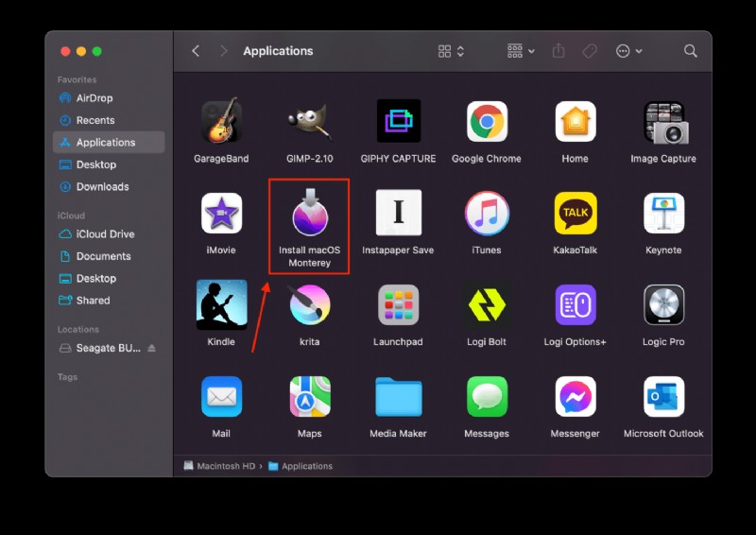Launch Google Chrome from Applications
Screen dimensions: 756x535
pos(487,122)
